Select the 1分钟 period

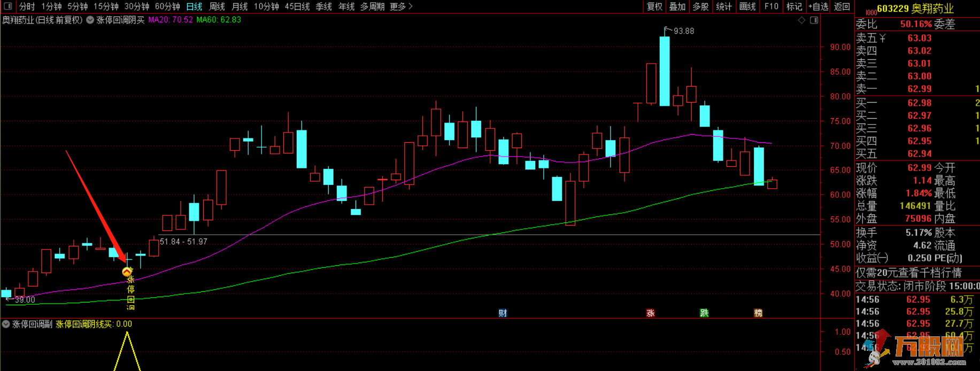click(x=51, y=6)
